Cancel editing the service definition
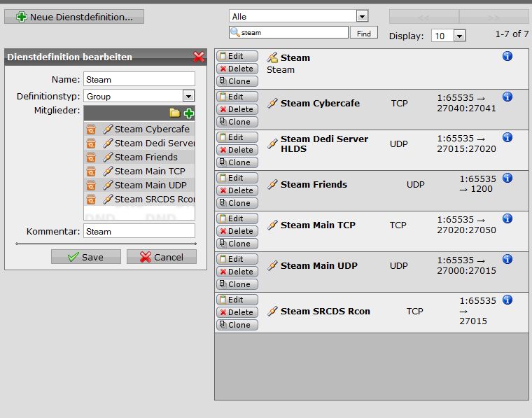Viewport: 532px width, 418px height. 162,257
